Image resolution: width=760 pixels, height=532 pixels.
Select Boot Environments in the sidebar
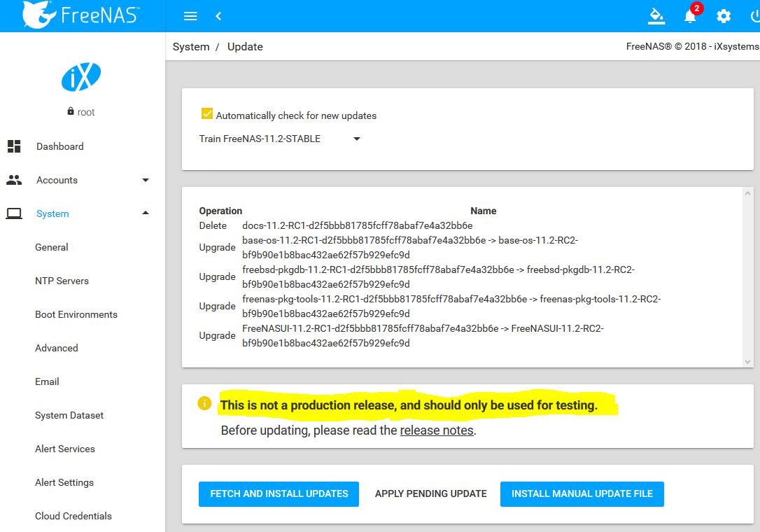(76, 314)
